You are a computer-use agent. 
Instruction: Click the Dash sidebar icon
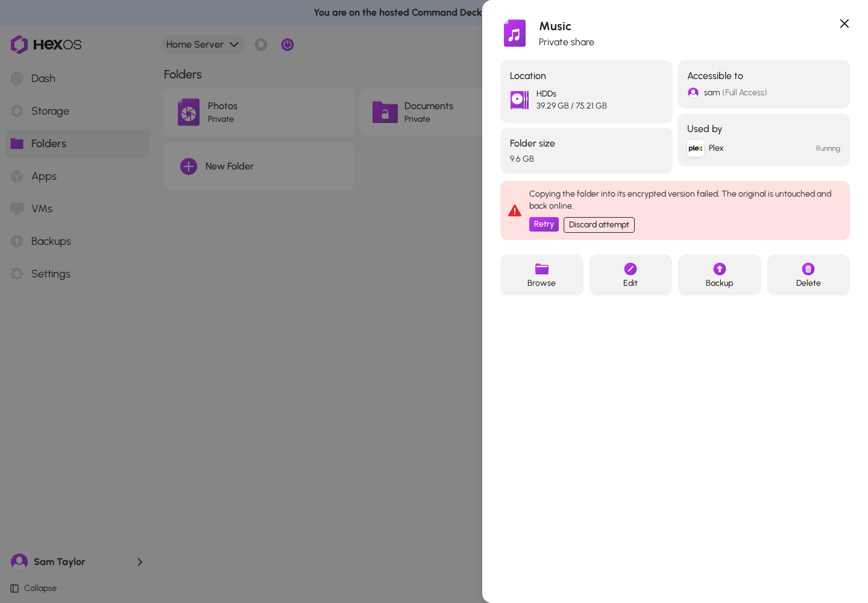(17, 78)
